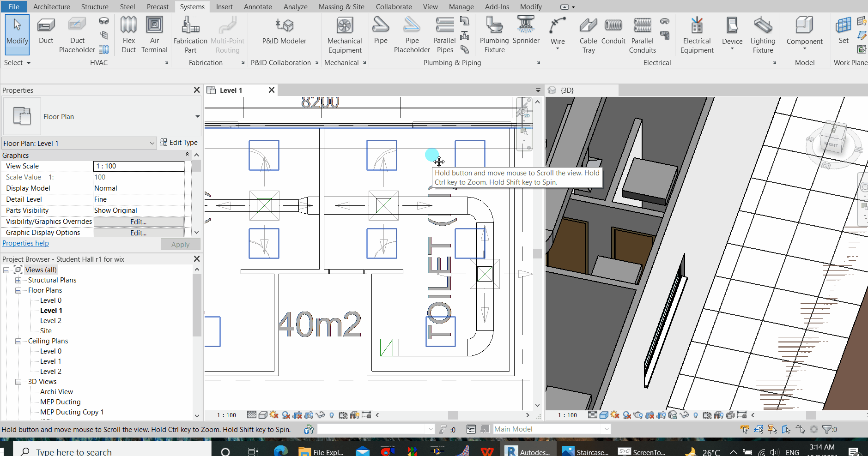Viewport: 868px width, 456px height.
Task: Collapse the 3D Views tree node
Action: [x=18, y=382]
